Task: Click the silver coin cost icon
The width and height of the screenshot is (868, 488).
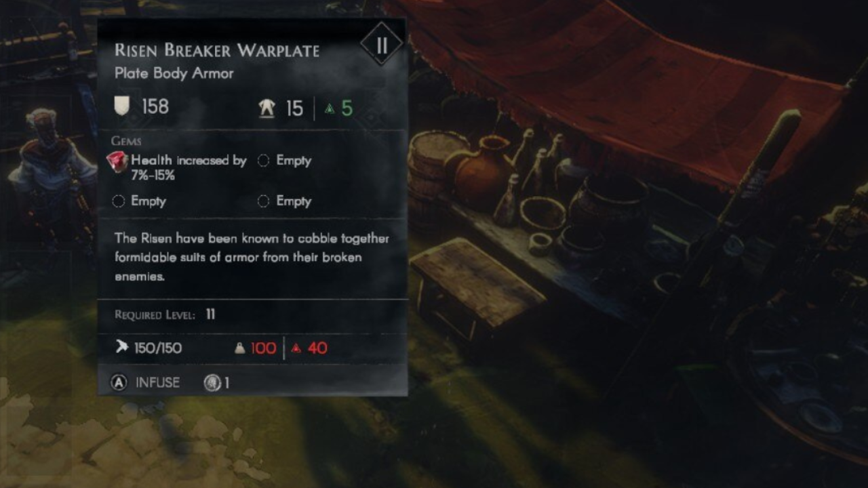Action: coord(212,383)
